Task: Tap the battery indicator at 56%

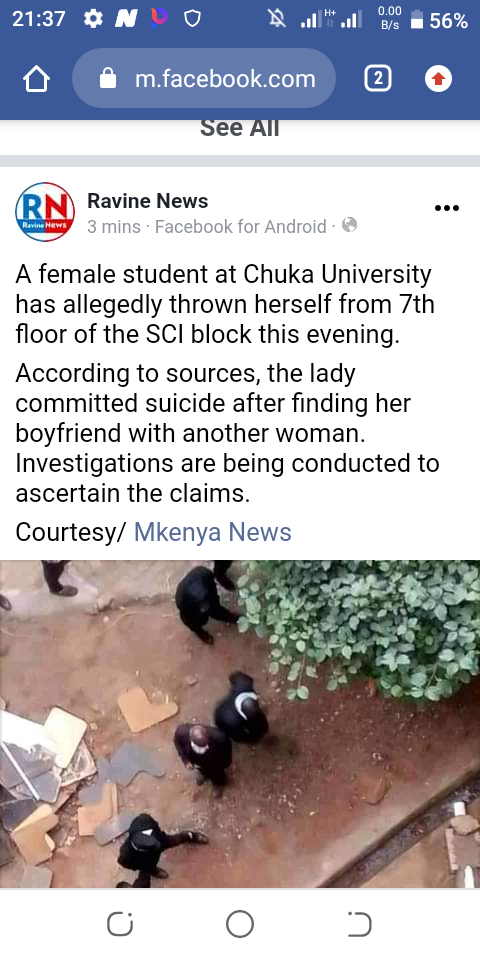Action: point(439,20)
